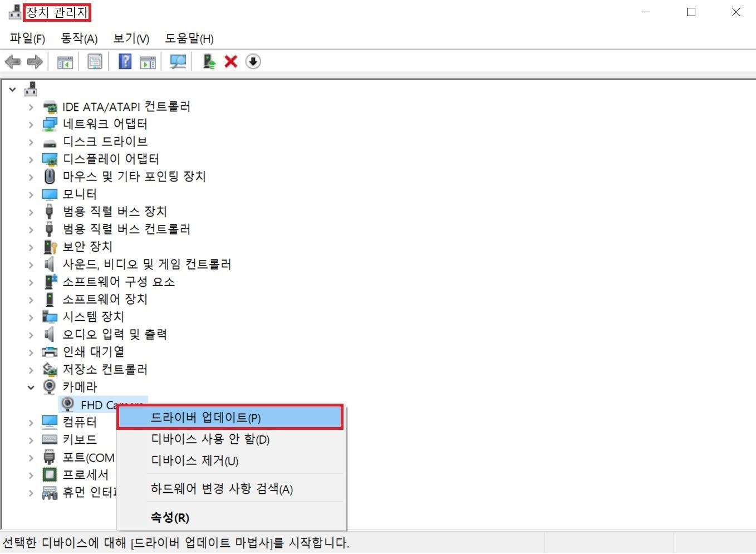Click the red X uninstall device icon
This screenshot has width=756, height=554.
pos(231,61)
